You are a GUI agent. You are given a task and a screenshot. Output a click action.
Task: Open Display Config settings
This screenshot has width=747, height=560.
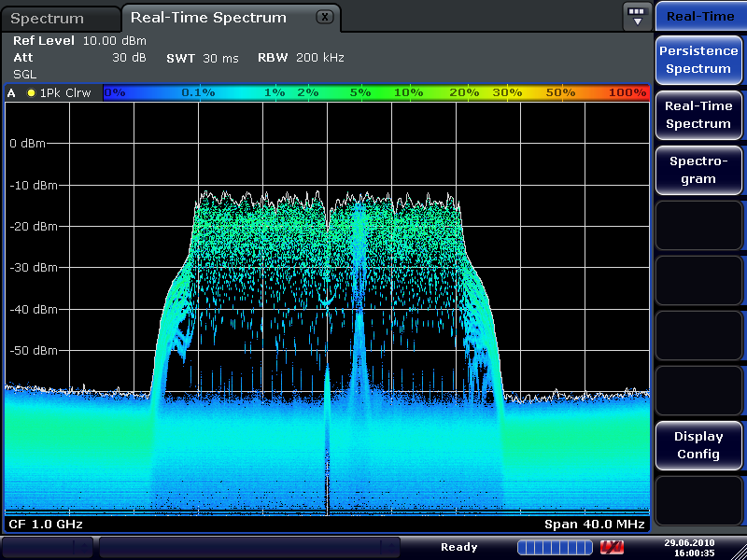coord(698,445)
